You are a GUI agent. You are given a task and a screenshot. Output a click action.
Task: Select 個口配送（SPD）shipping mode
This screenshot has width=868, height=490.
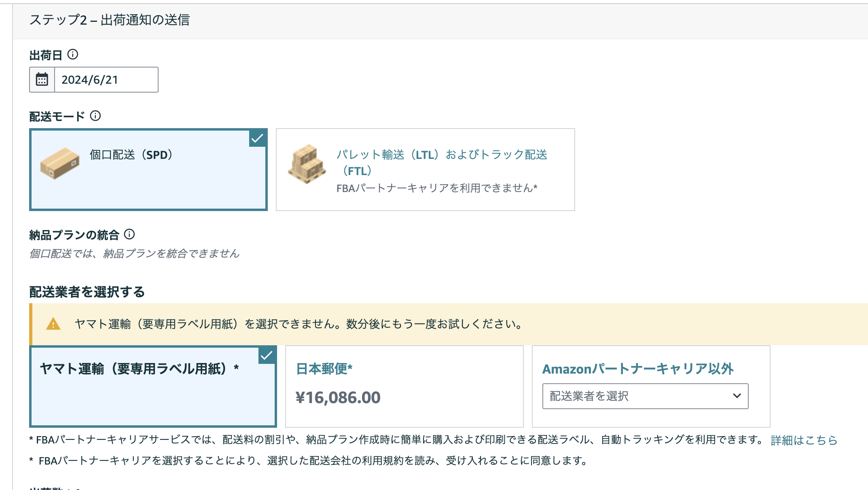(x=148, y=169)
